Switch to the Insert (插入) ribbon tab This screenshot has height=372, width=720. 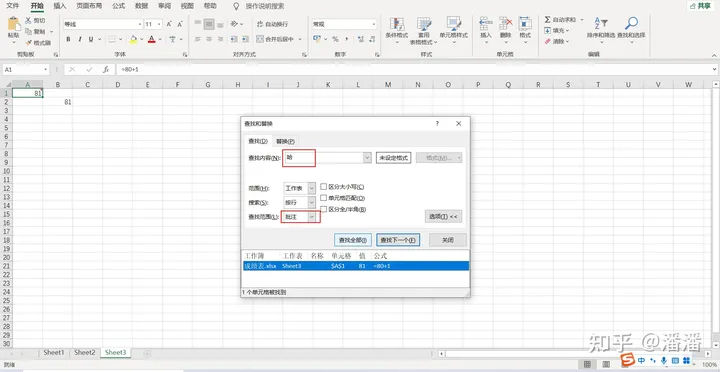[x=60, y=6]
